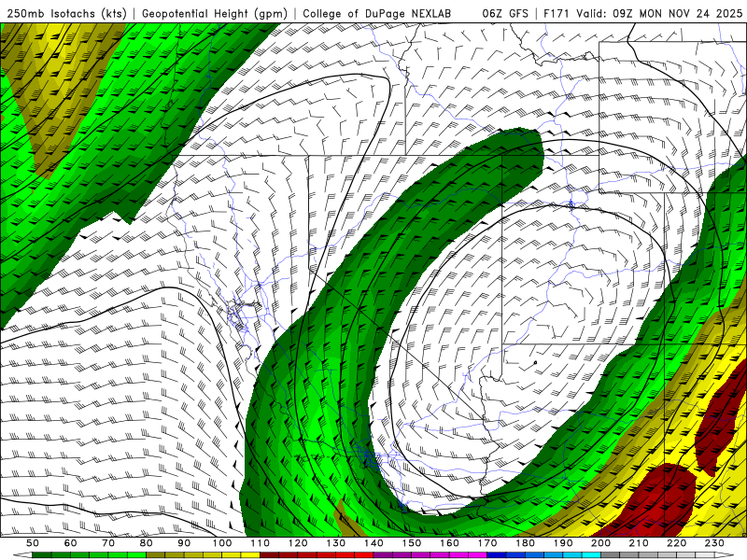This screenshot has width=747, height=560.
Task: Select the cyan swatch just left of 200
Action: 591,555
